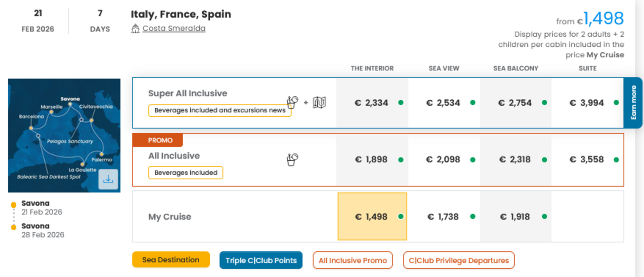Select the C|Club Privilege Departures tag
The image size is (644, 277).
coord(459,260)
